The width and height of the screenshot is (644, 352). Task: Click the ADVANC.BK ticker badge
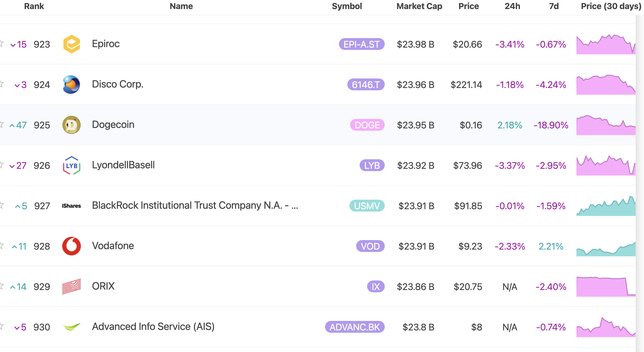[x=355, y=327]
